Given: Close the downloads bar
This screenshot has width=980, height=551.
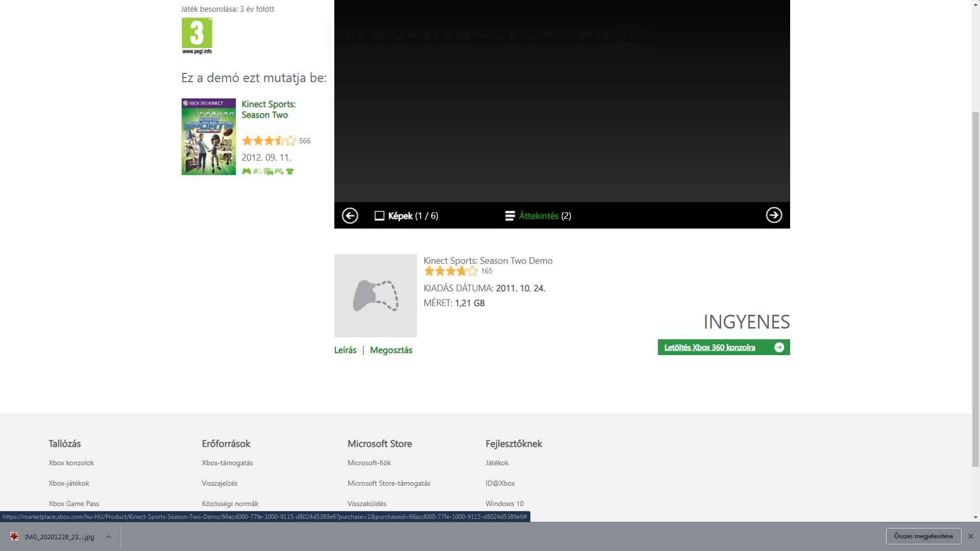Looking at the screenshot, I should pyautogui.click(x=971, y=536).
